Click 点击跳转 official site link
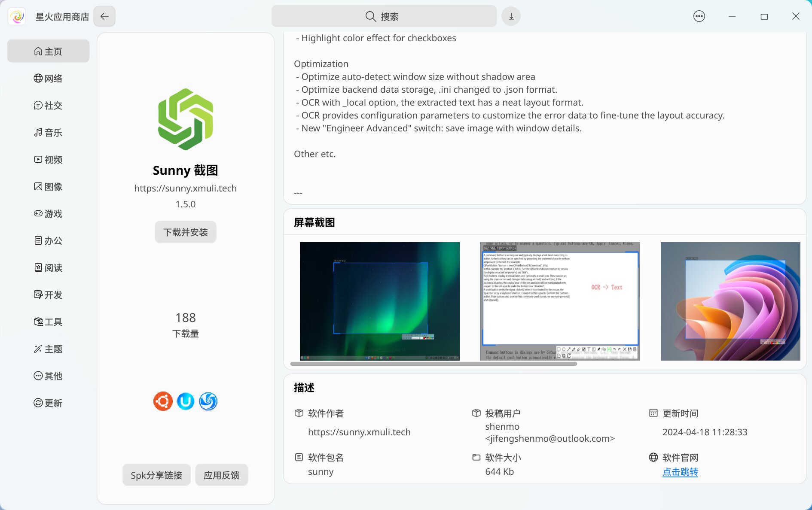This screenshot has width=812, height=510. (x=680, y=472)
